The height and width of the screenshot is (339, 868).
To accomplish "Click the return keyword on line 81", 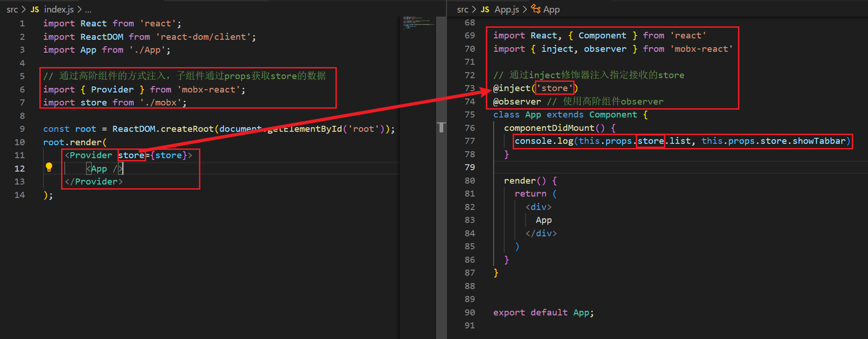I will (x=530, y=193).
